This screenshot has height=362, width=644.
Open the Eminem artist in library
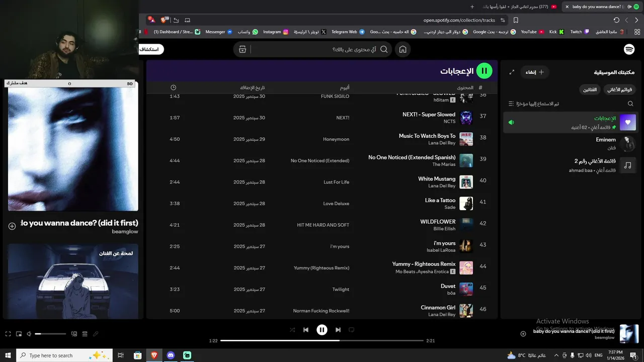570,144
